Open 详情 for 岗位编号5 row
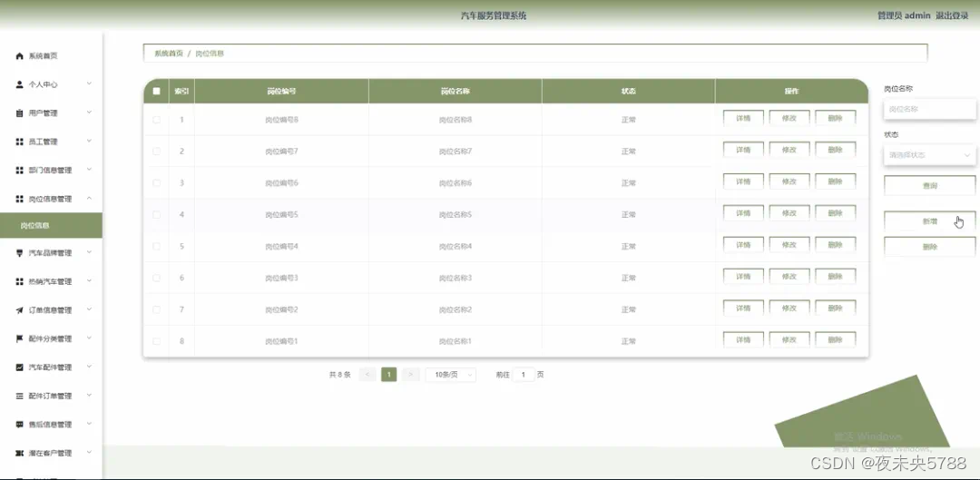The image size is (980, 480). 743,213
